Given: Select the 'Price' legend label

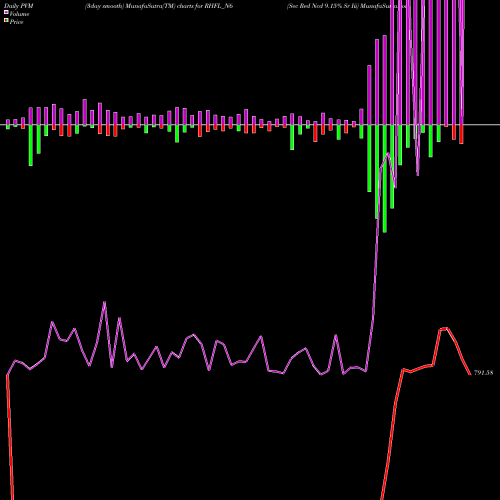Looking at the screenshot, I should point(16,22).
